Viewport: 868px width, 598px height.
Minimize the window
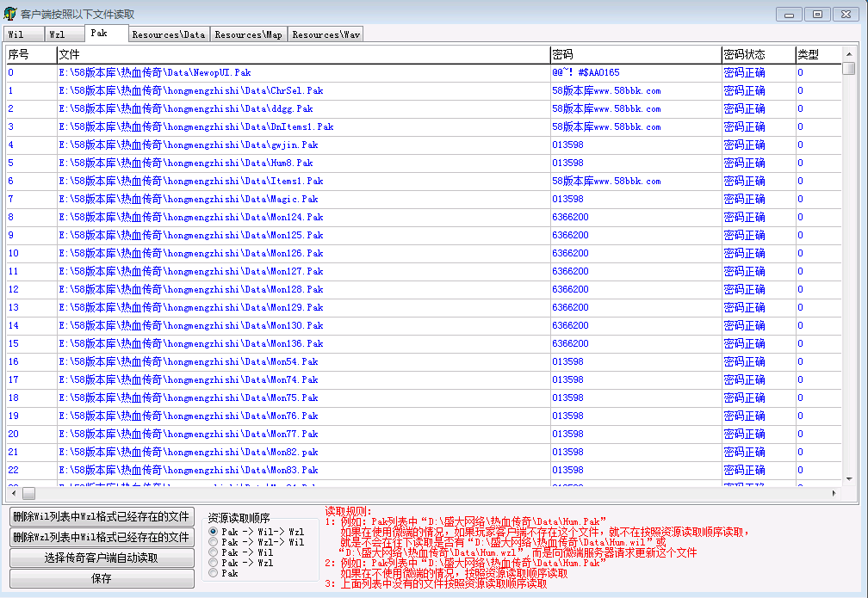[x=790, y=14]
